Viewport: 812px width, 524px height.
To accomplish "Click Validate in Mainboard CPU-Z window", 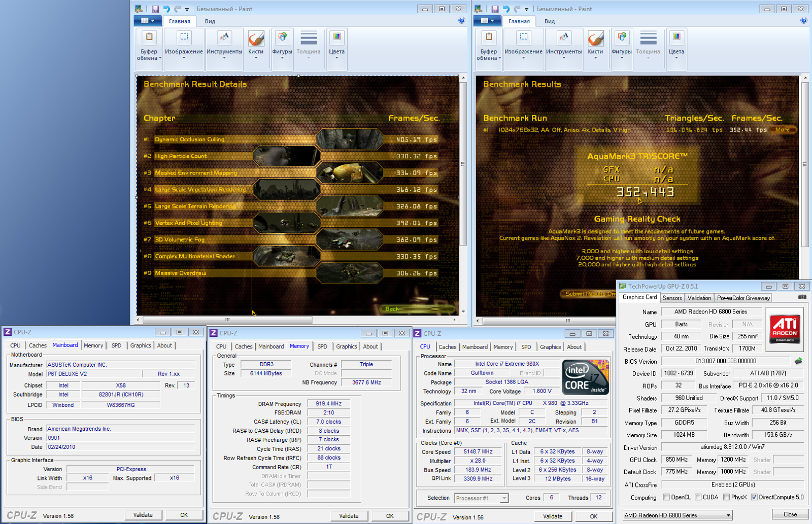I will tap(143, 515).
